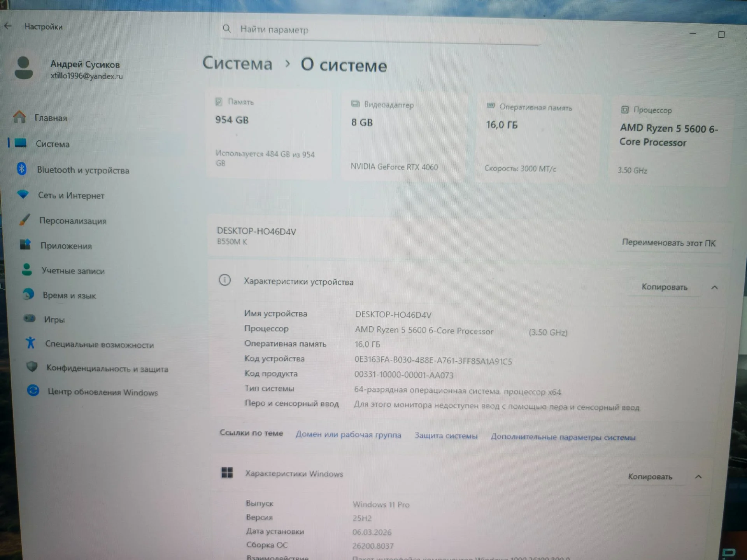Open Персонализация settings
The image size is (747, 560).
tap(73, 220)
